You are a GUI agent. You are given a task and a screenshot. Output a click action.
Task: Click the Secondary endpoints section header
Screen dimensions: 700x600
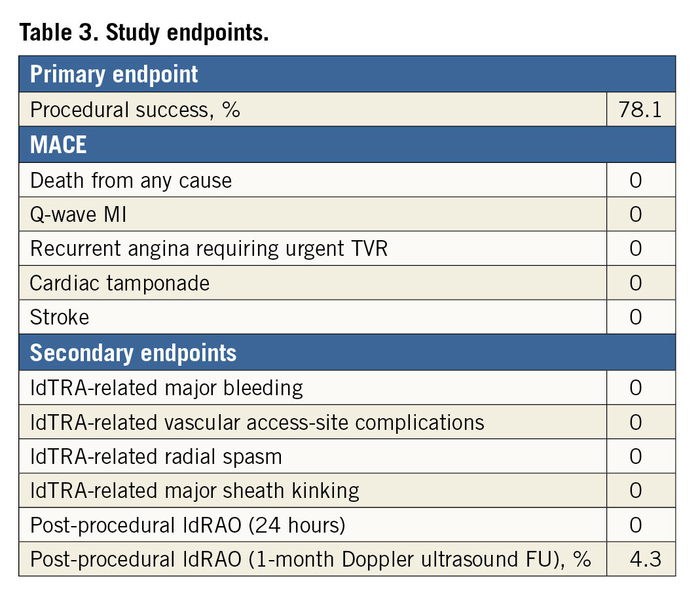pyautogui.click(x=133, y=353)
